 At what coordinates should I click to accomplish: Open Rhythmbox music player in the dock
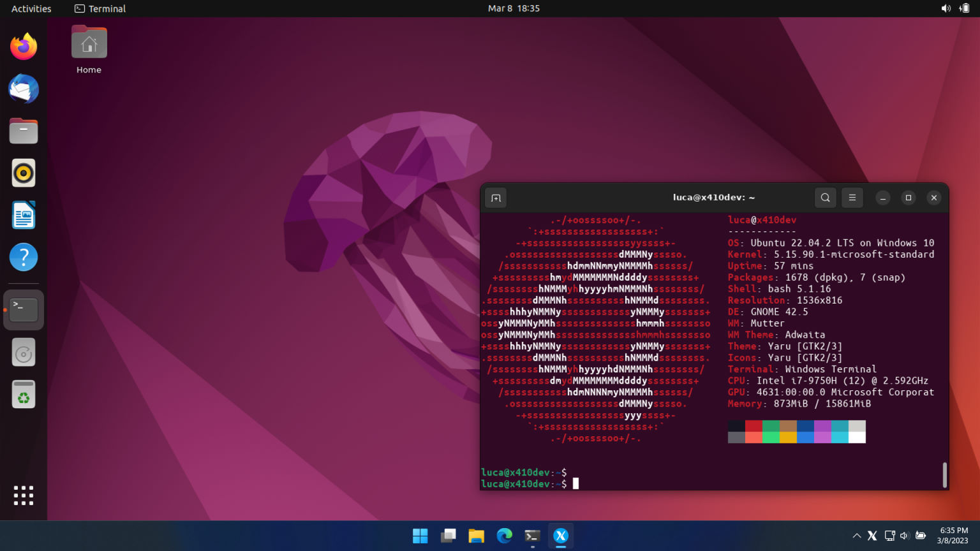[23, 172]
